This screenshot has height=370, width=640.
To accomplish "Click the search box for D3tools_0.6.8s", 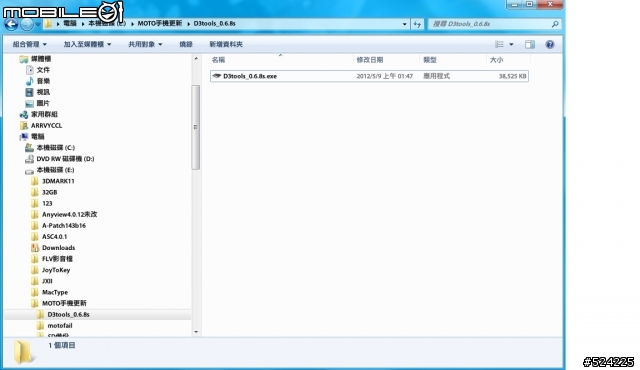I will (490, 24).
